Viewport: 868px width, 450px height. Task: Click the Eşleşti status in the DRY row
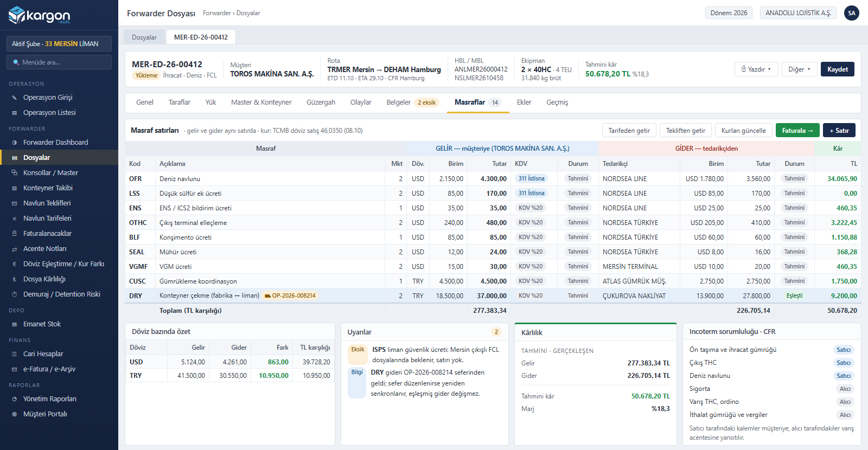click(x=794, y=296)
